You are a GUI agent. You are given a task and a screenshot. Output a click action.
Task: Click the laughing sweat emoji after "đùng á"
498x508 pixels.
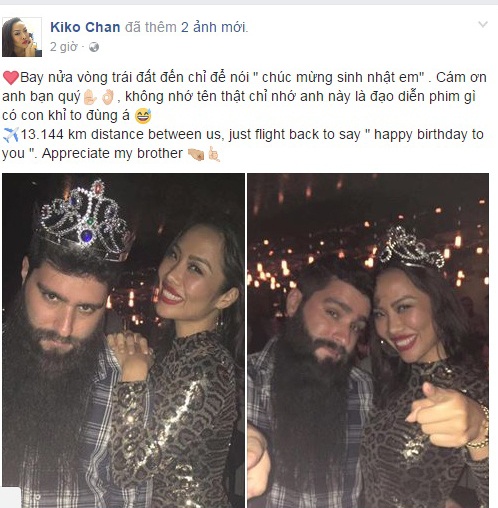point(143,116)
